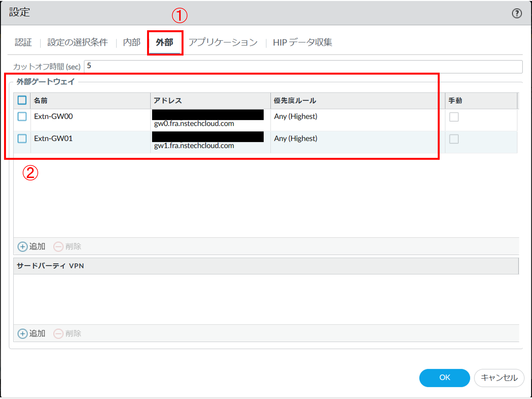
Task: Open the アプリケーション tab
Action: click(223, 43)
